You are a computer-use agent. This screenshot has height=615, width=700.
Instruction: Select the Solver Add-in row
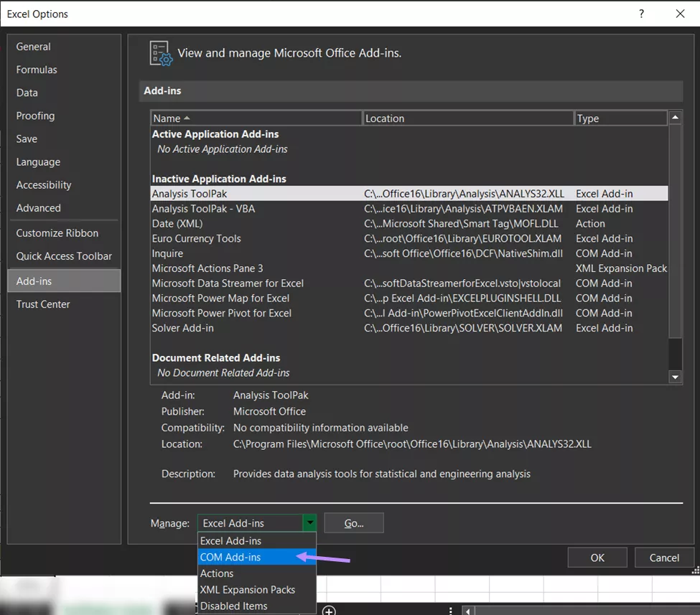tap(183, 328)
